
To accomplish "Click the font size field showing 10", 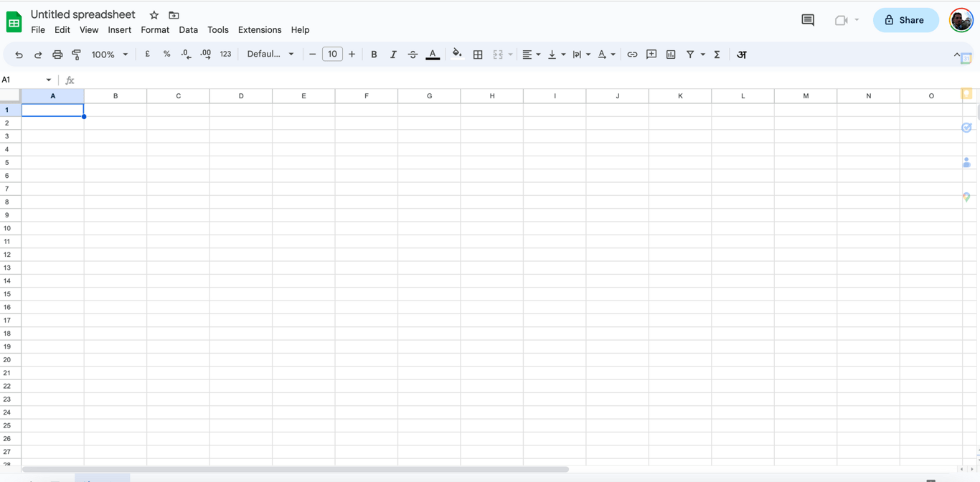I will 332,54.
